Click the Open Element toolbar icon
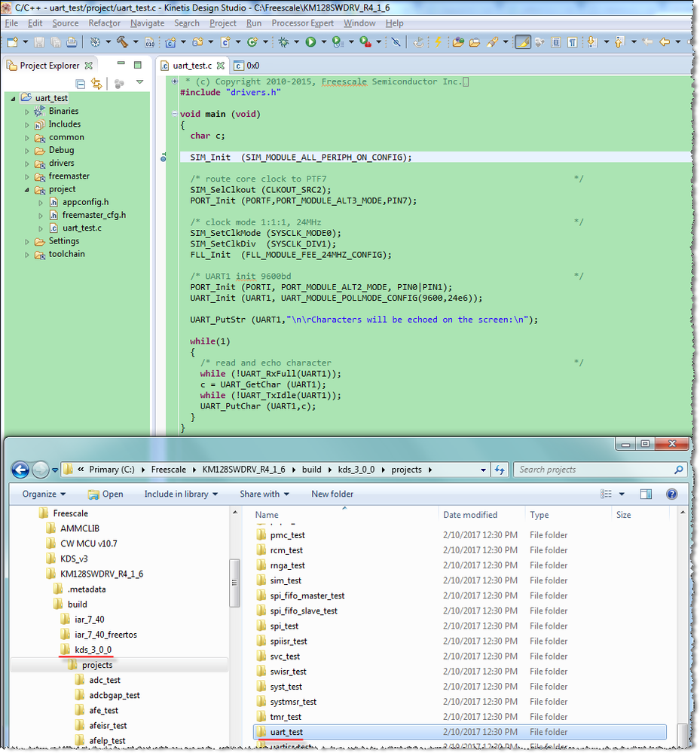This screenshot has height=753, width=700. [458, 42]
